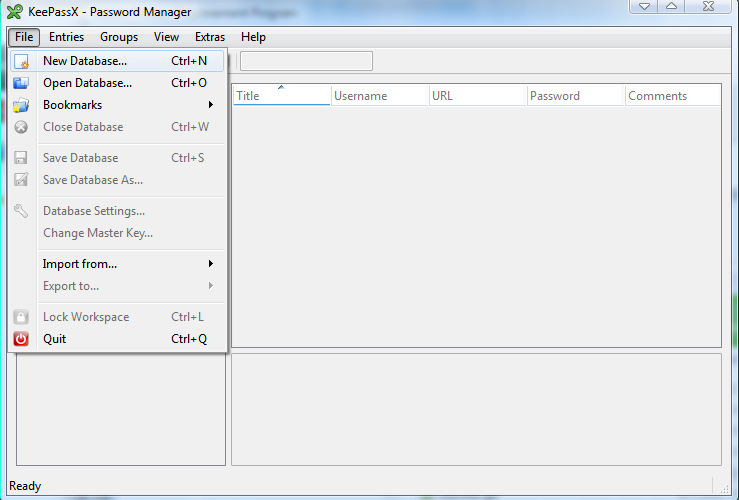The image size is (739, 500).
Task: Open the Groups menu
Action: pyautogui.click(x=119, y=37)
